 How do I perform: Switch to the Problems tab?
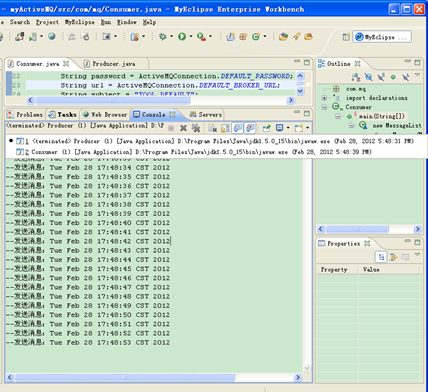coord(25,115)
